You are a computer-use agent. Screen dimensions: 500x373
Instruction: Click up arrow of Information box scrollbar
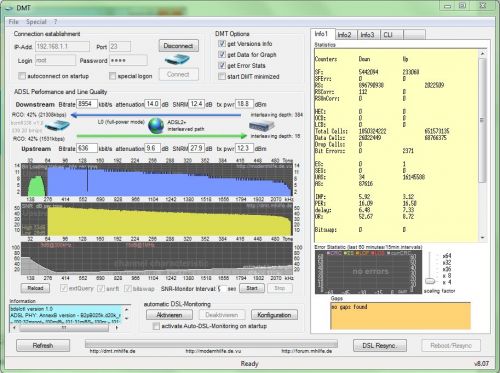[126, 309]
